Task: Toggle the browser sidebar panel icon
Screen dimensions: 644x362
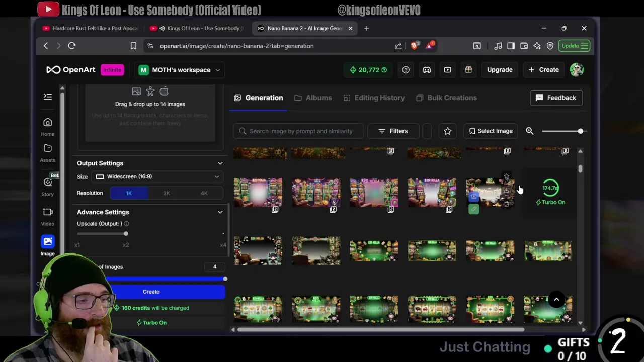Action: [x=511, y=46]
